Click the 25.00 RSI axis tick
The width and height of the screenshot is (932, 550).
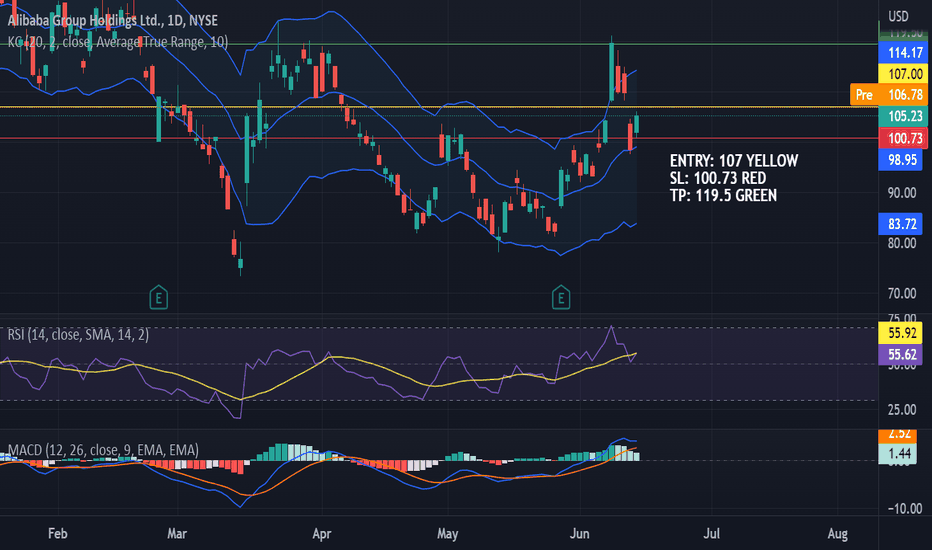pyautogui.click(x=902, y=410)
